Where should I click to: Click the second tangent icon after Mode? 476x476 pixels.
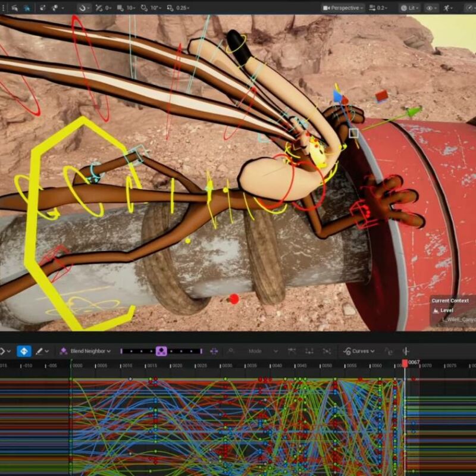click(x=309, y=351)
